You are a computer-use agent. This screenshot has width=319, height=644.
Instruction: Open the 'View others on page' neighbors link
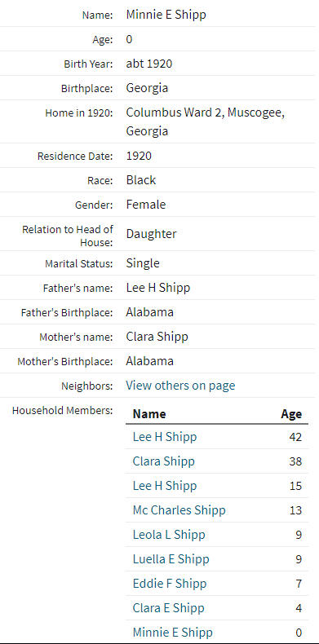(180, 386)
